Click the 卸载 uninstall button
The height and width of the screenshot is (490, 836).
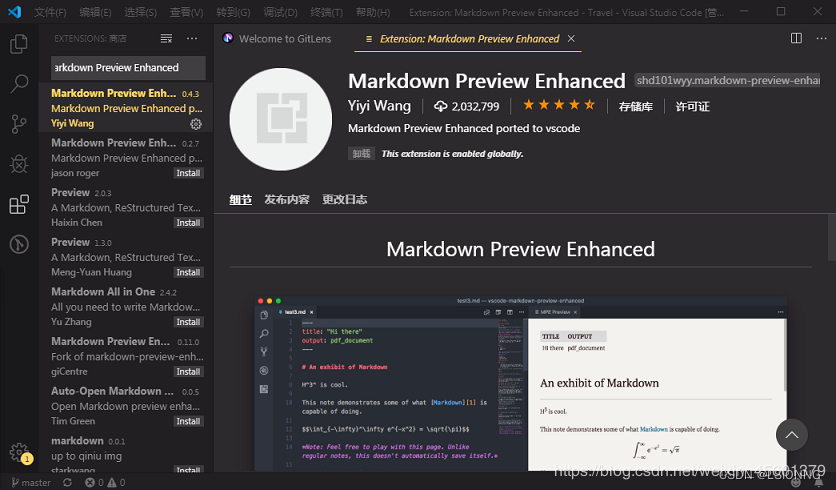361,154
